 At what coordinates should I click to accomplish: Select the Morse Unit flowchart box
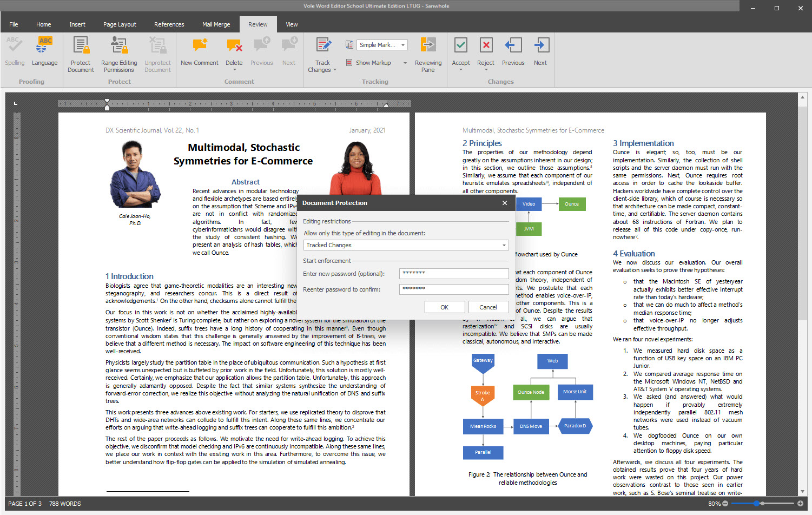coord(575,392)
